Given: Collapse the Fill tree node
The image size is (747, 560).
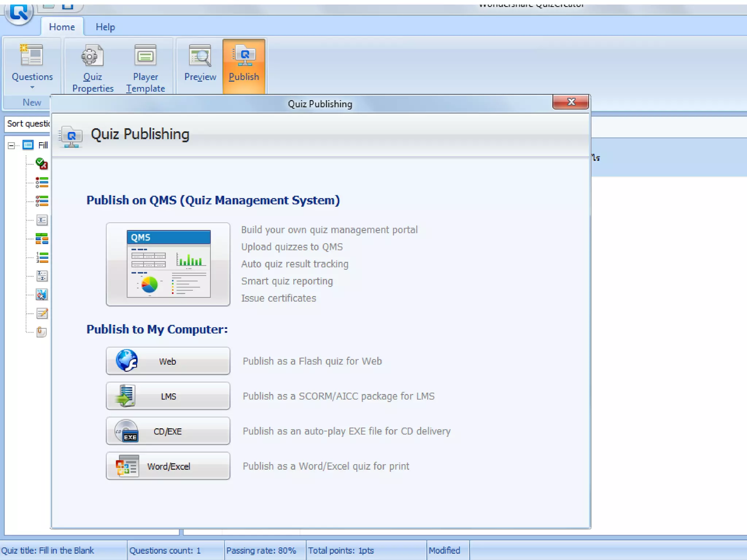Looking at the screenshot, I should (x=11, y=145).
